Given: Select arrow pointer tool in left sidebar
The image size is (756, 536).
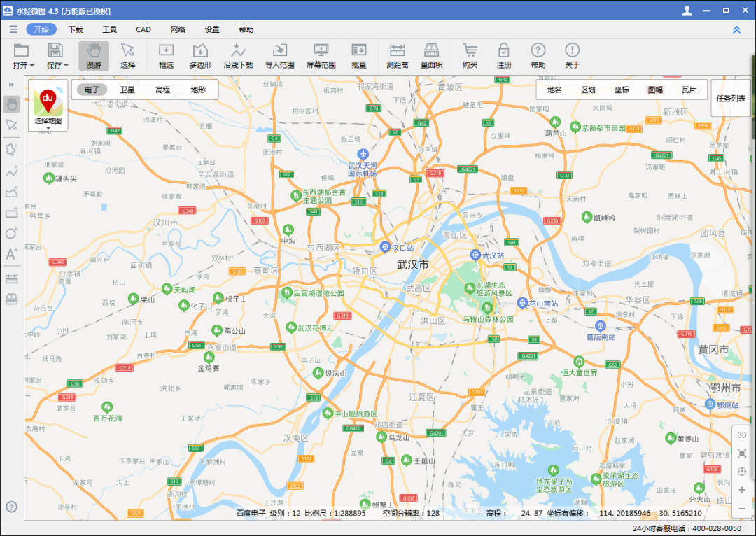Looking at the screenshot, I should click(12, 125).
